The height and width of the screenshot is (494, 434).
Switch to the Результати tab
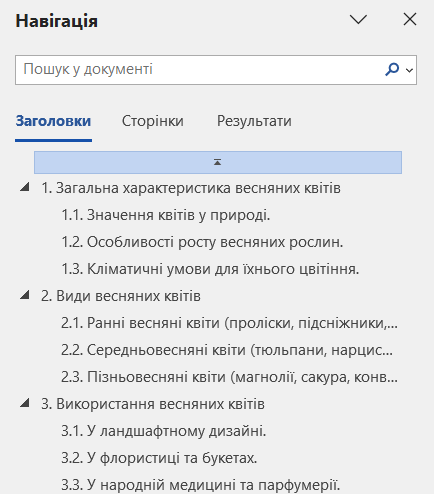coord(254,121)
